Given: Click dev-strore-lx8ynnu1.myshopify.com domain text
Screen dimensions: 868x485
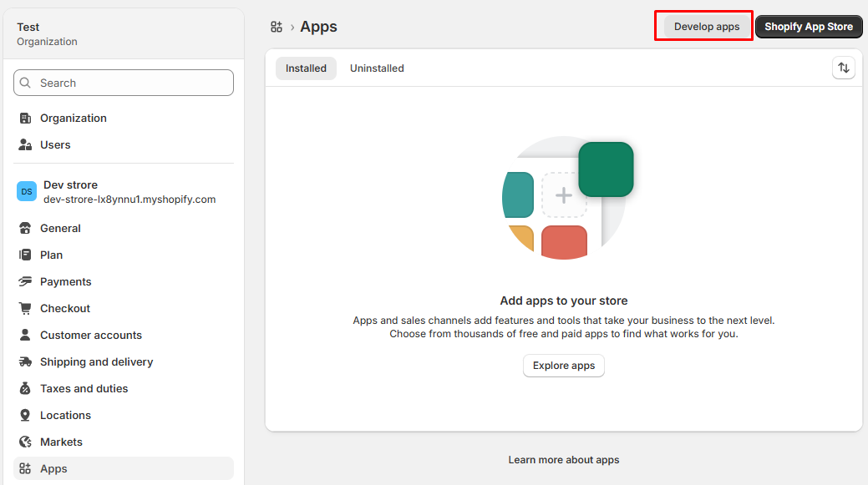Looking at the screenshot, I should click(129, 200).
